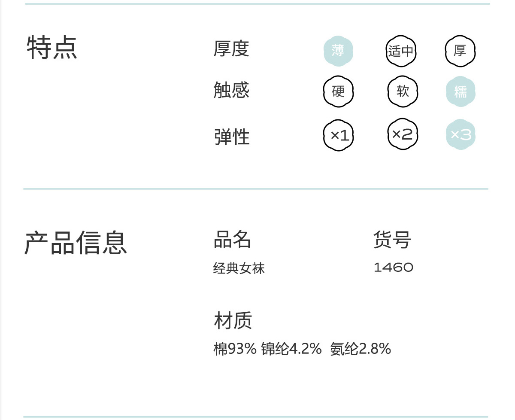Click the 产品信息 section heading
The height and width of the screenshot is (420, 515).
click(76, 243)
